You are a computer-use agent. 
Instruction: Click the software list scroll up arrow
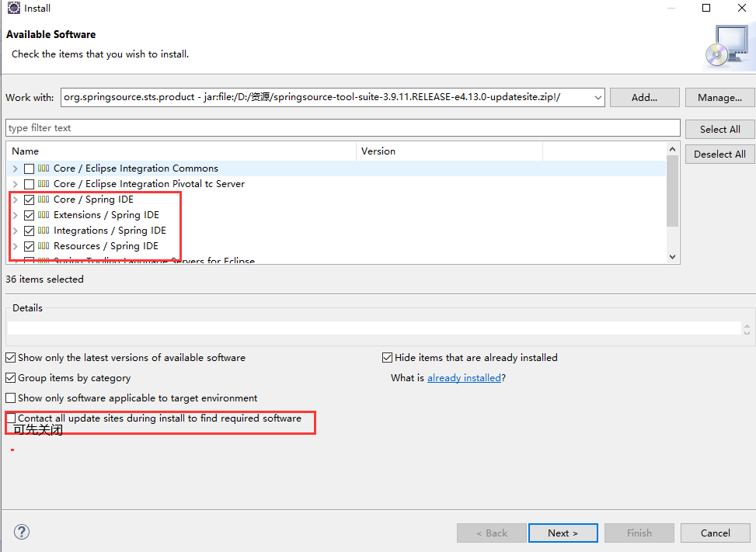(673, 149)
